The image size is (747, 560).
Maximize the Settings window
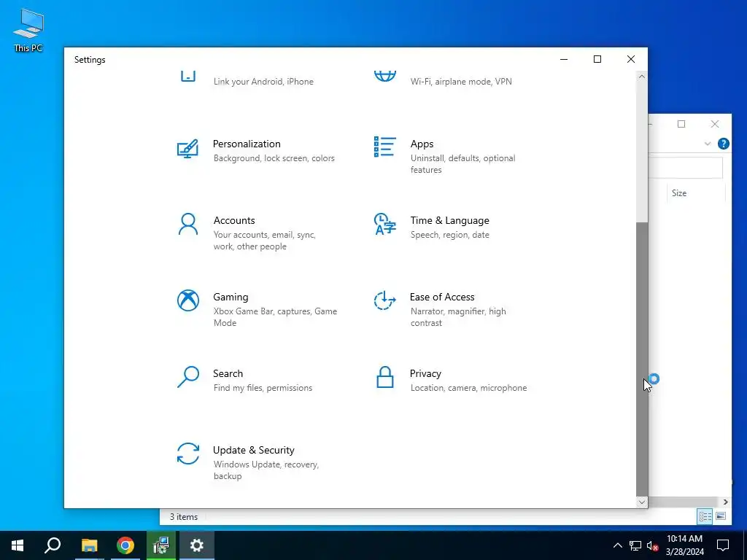(597, 59)
